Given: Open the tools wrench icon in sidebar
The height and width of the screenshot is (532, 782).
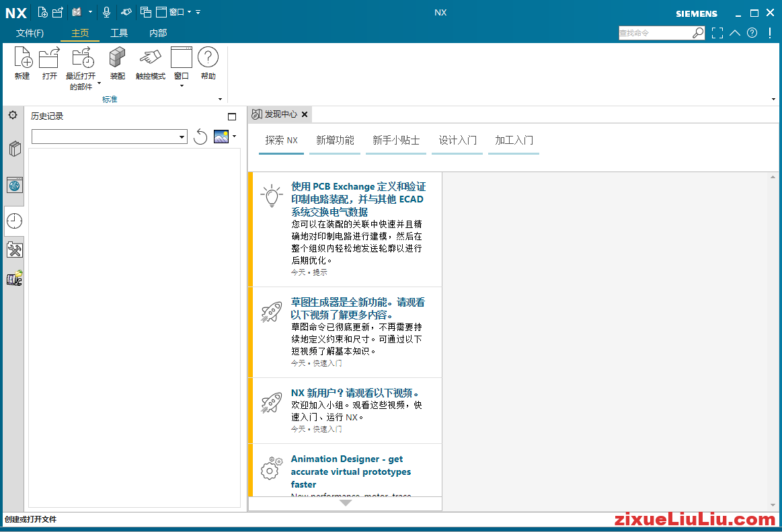Looking at the screenshot, I should [x=15, y=250].
